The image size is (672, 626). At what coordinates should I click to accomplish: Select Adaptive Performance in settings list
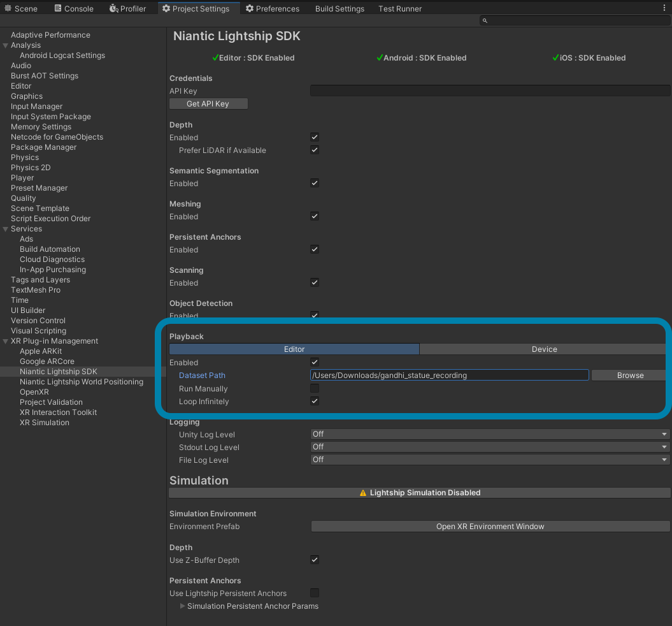tap(50, 34)
